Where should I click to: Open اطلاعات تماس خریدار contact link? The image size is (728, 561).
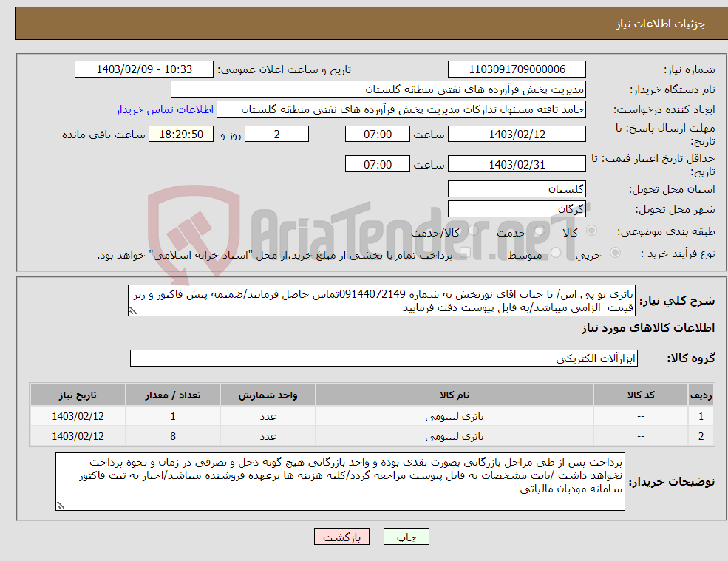coord(165,109)
